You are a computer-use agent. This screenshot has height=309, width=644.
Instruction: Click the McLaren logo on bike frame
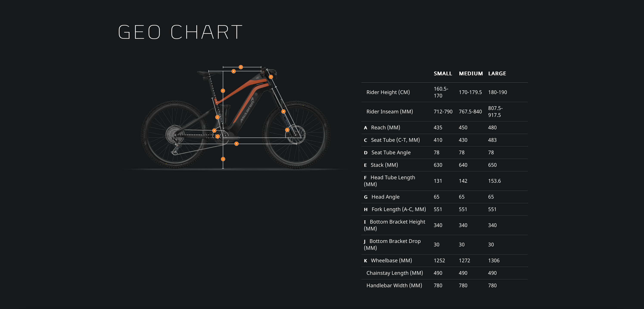coord(247,110)
